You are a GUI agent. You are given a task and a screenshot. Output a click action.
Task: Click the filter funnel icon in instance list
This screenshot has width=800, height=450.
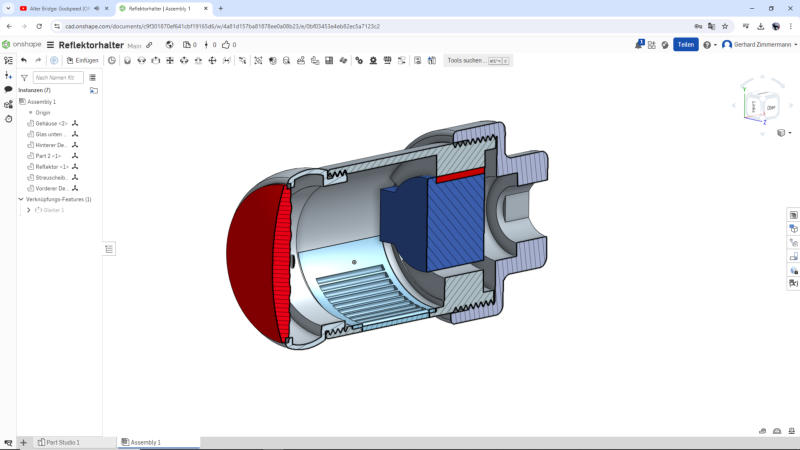point(24,77)
